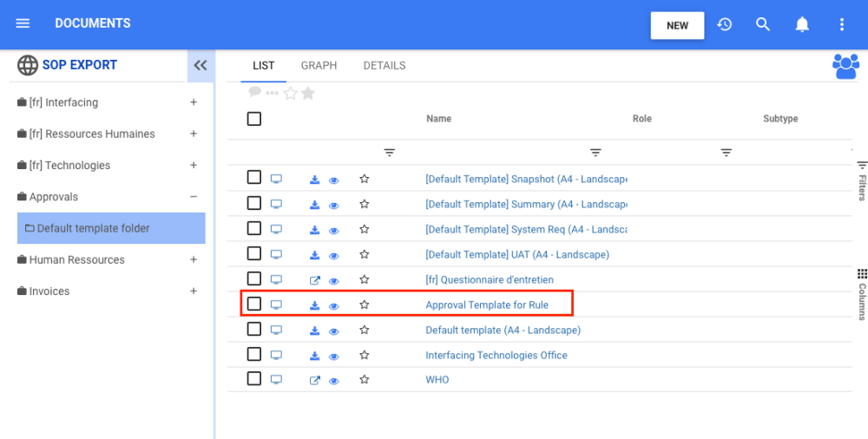The image size is (868, 439).
Task: Download the Summary (A4 - Landscape) template
Action: [314, 205]
